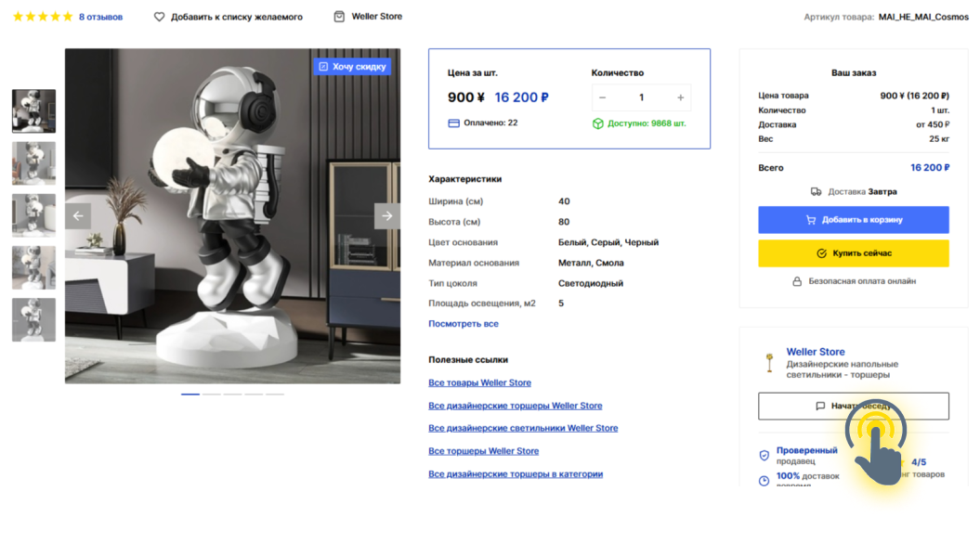Increase quantity with the plus button
Viewport: 980px width, 543px height.
[x=680, y=97]
